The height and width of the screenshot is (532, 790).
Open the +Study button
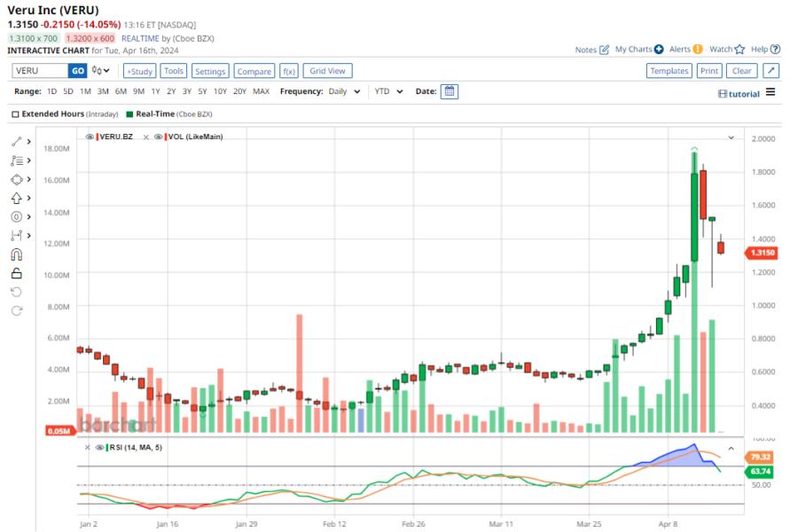pyautogui.click(x=139, y=71)
